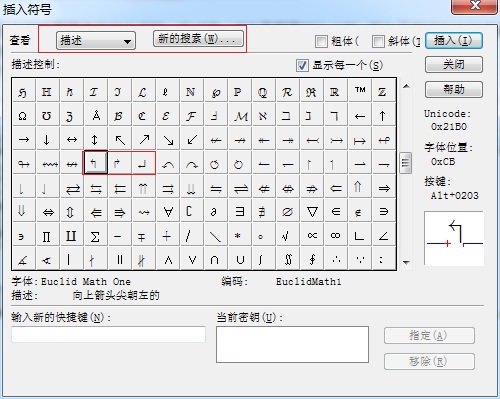The height and width of the screenshot is (399, 500).
Task: Click the symbol preview thumbnail
Action: tap(454, 238)
